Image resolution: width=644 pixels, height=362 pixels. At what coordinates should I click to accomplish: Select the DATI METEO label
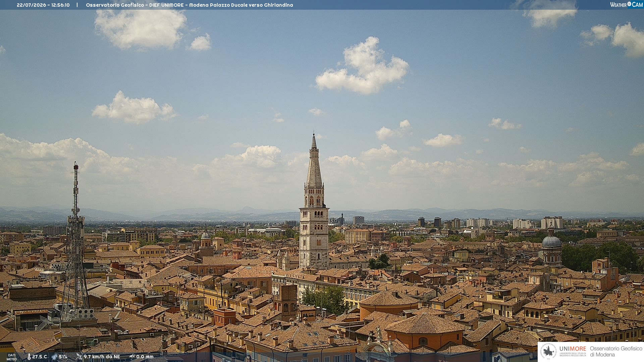tap(12, 357)
